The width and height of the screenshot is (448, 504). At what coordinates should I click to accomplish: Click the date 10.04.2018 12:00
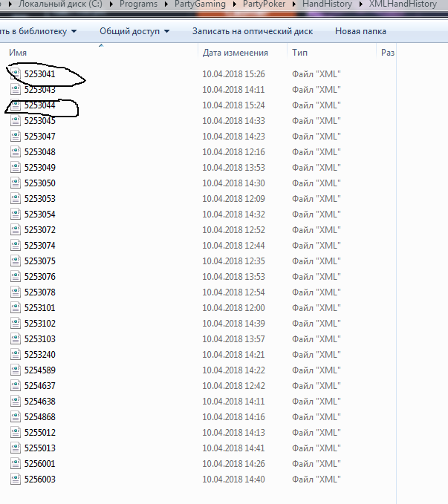coord(233,307)
